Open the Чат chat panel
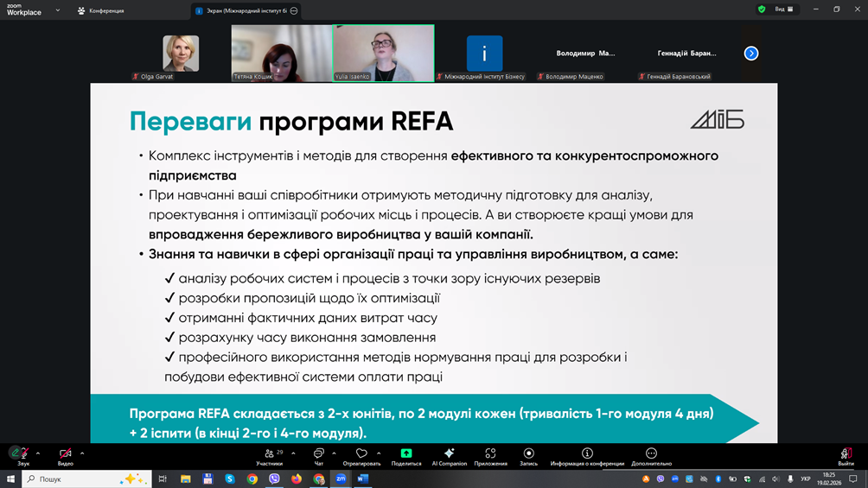Viewport: 868px width, 488px height. pyautogui.click(x=318, y=455)
